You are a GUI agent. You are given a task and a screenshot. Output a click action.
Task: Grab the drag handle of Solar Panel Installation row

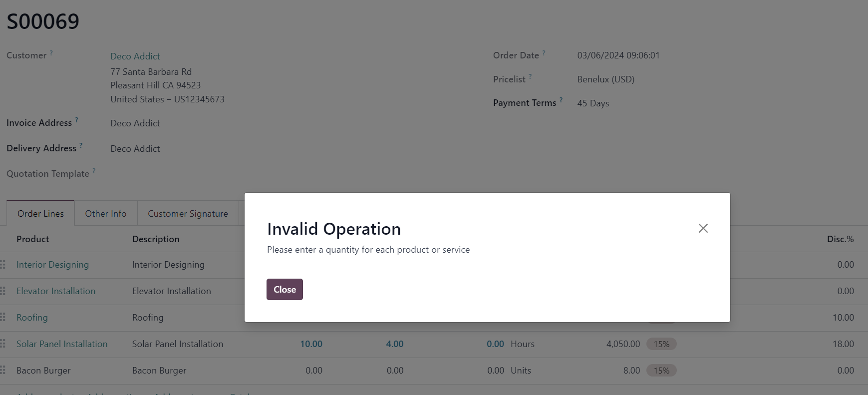pyautogui.click(x=3, y=344)
